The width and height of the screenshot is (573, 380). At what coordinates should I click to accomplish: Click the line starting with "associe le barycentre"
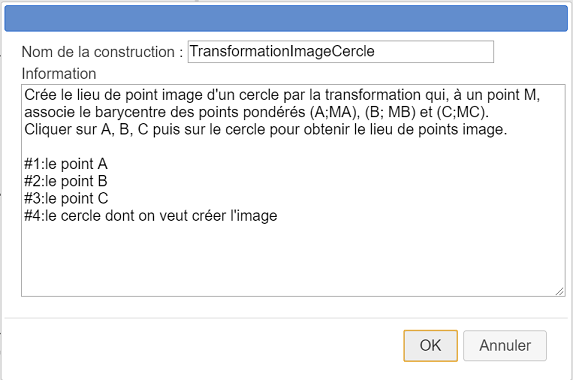pyautogui.click(x=257, y=112)
